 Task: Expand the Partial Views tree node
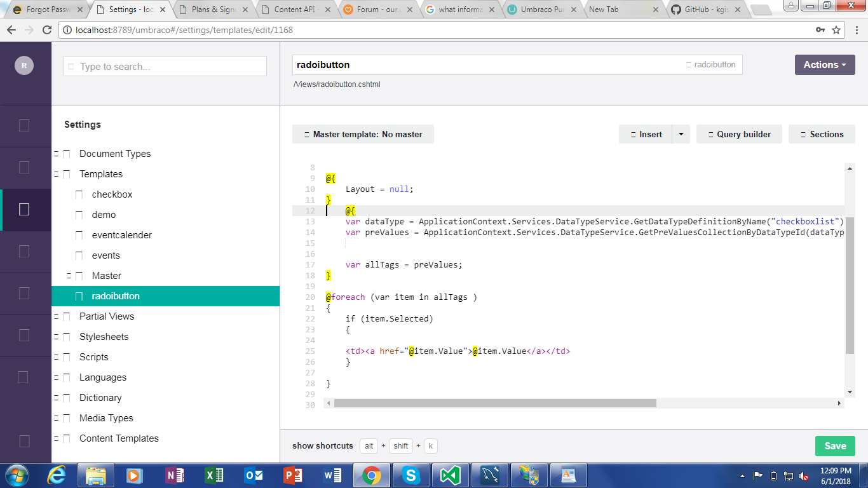(56, 316)
